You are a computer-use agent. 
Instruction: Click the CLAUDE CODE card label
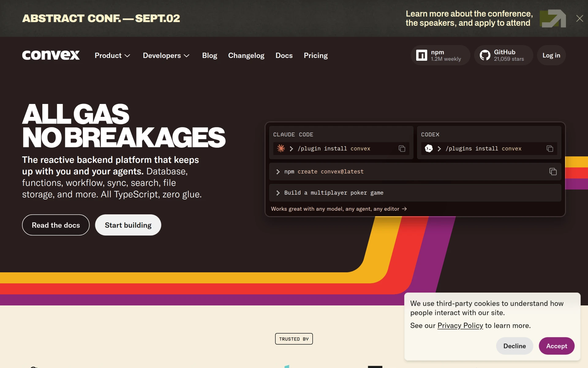293,135
